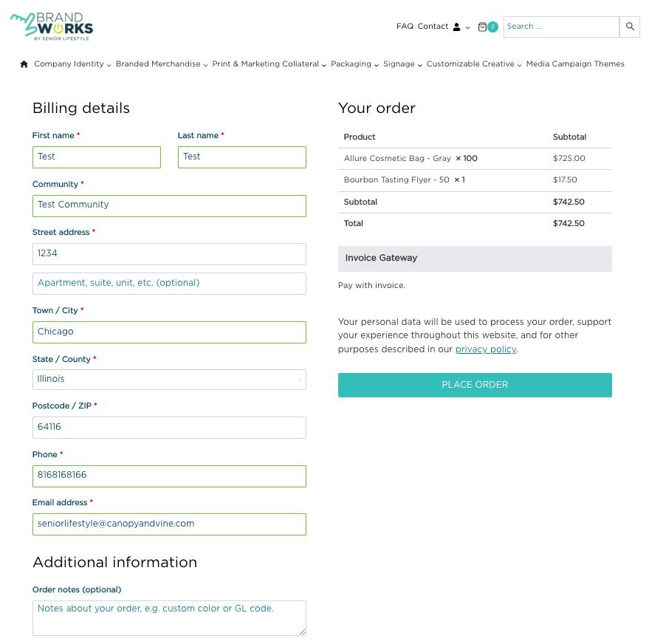663x644 pixels.
Task: Expand the Branded Merchandise menu
Action: [162, 64]
